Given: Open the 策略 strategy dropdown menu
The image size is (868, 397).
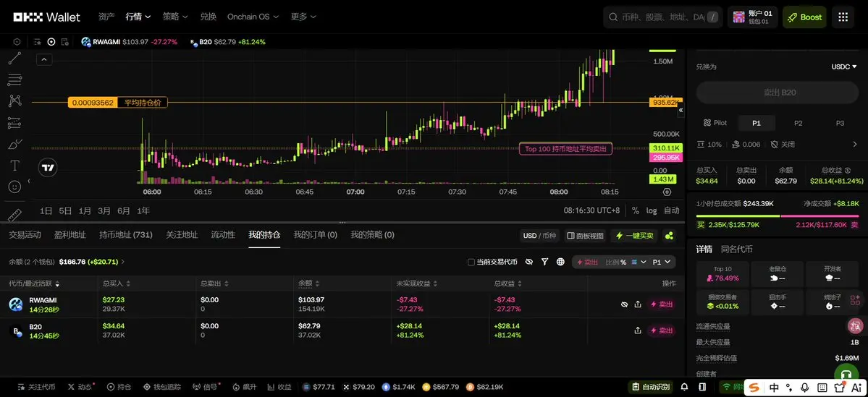Looking at the screenshot, I should (175, 17).
